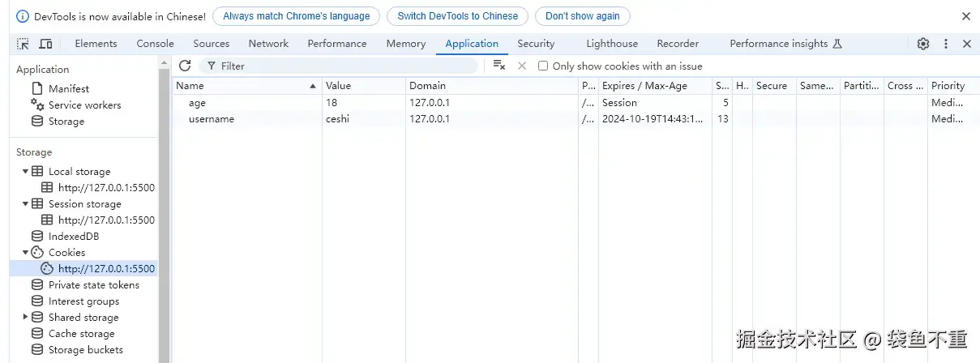Click the value cell ceshi
Image resolution: width=980 pixels, height=363 pixels.
click(339, 119)
